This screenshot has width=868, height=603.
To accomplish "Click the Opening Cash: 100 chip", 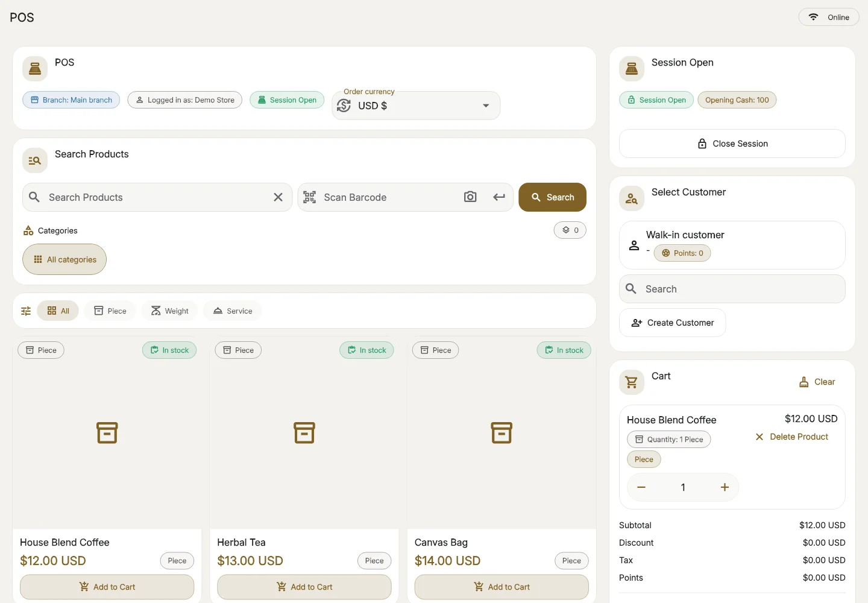I will pyautogui.click(x=737, y=100).
